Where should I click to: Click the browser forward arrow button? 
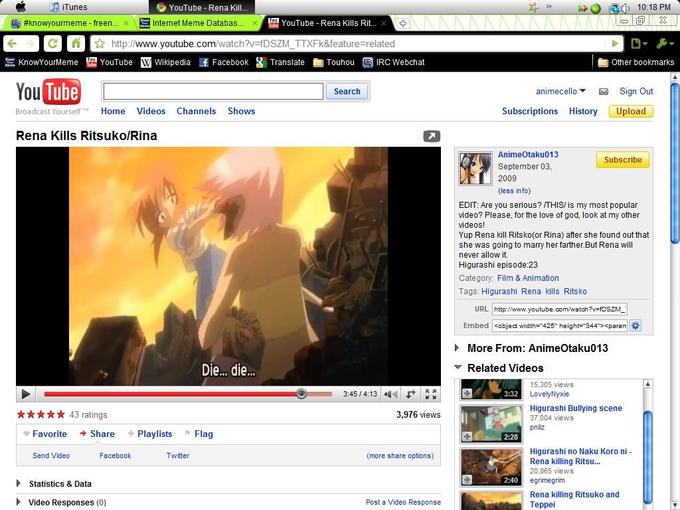(x=30, y=43)
